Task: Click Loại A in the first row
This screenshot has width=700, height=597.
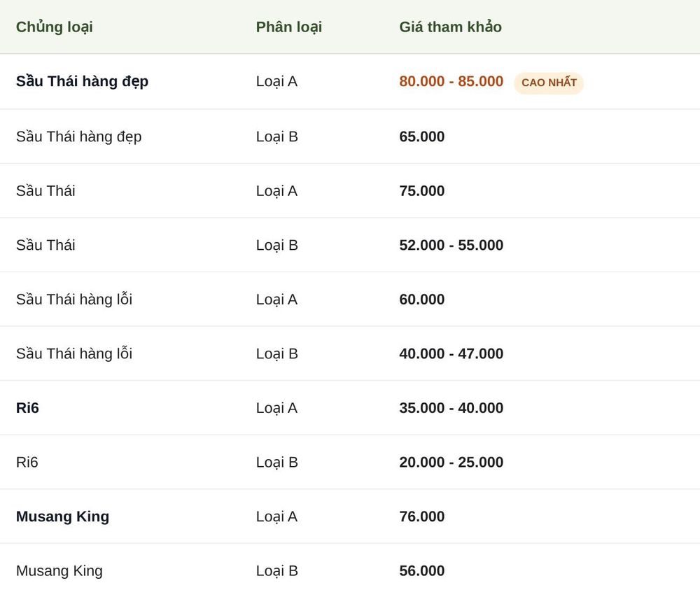Action: tap(276, 82)
